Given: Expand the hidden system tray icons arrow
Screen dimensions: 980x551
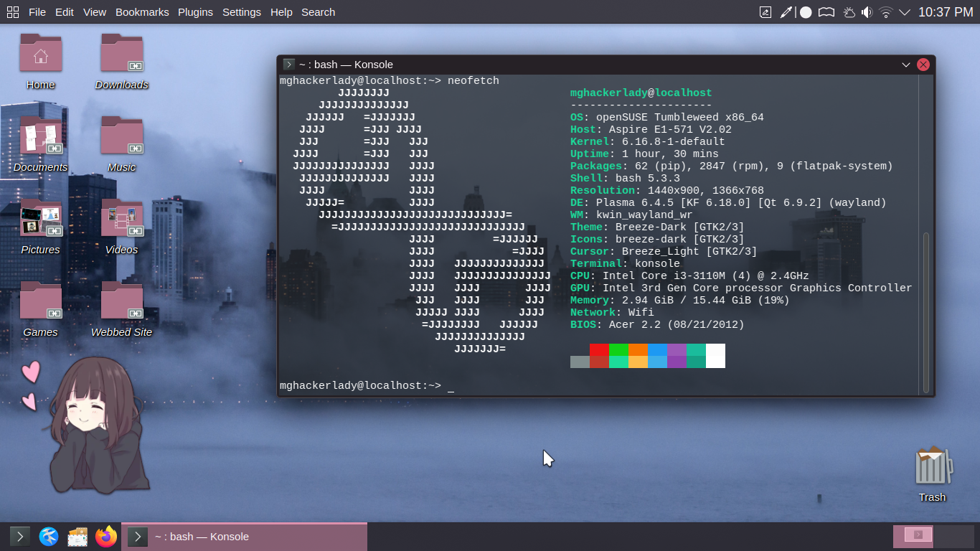Looking at the screenshot, I should 905,12.
